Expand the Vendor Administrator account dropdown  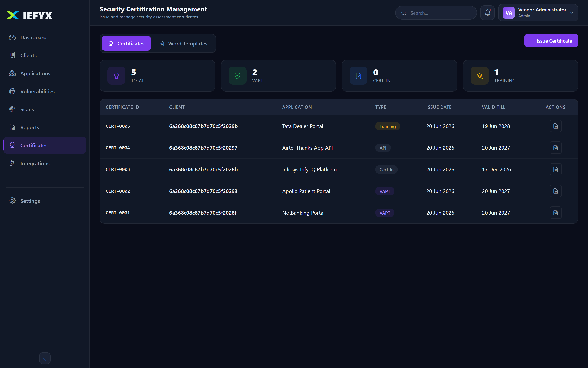538,13
